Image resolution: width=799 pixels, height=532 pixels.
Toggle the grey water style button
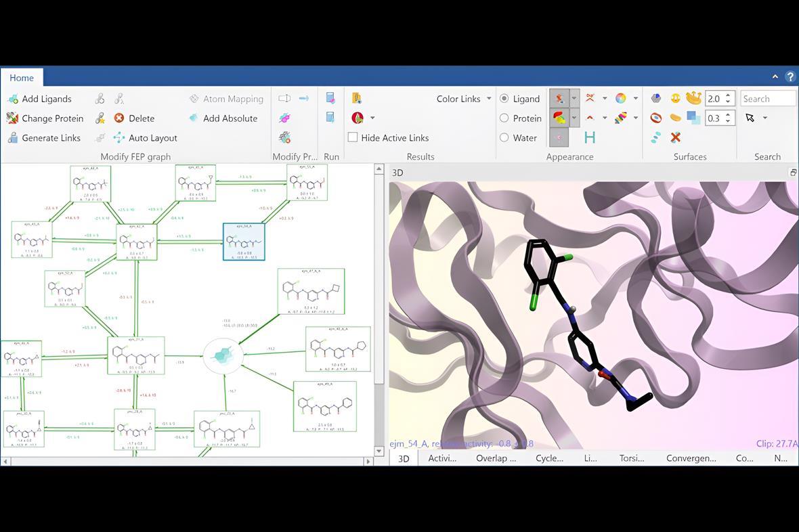pyautogui.click(x=559, y=137)
